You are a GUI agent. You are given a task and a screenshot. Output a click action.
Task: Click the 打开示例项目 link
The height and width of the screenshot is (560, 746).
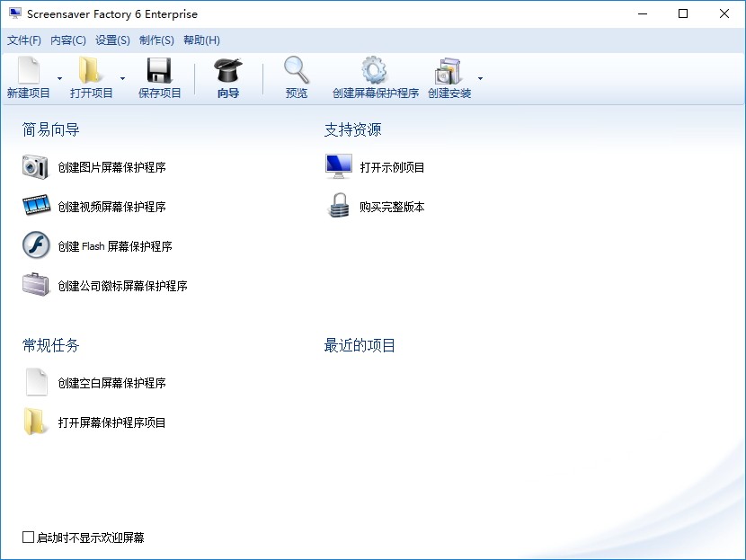[392, 167]
